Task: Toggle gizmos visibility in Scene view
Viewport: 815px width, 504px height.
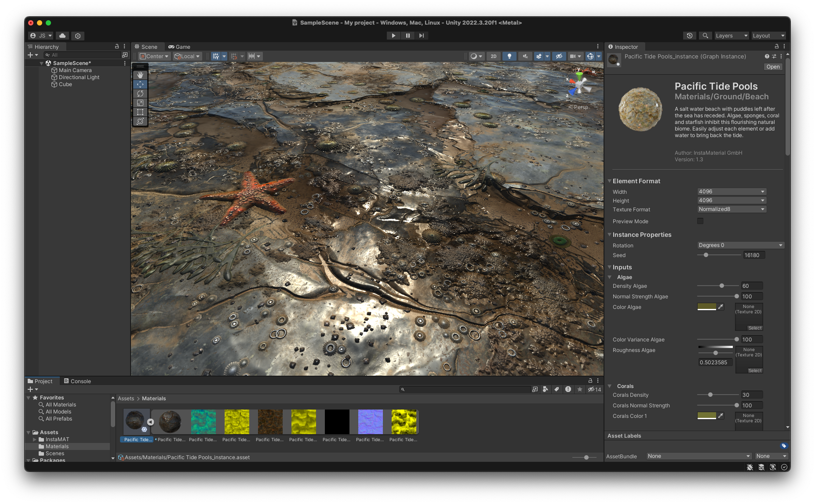Action: click(590, 56)
